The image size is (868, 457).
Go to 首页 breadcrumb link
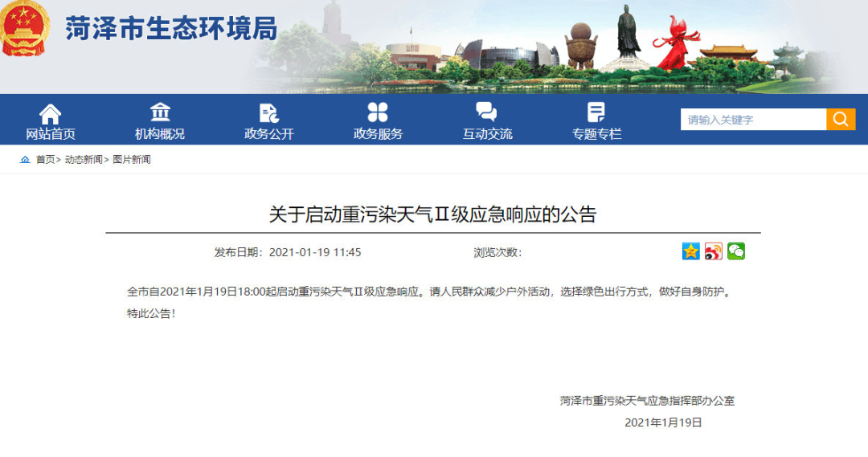pyautogui.click(x=46, y=160)
